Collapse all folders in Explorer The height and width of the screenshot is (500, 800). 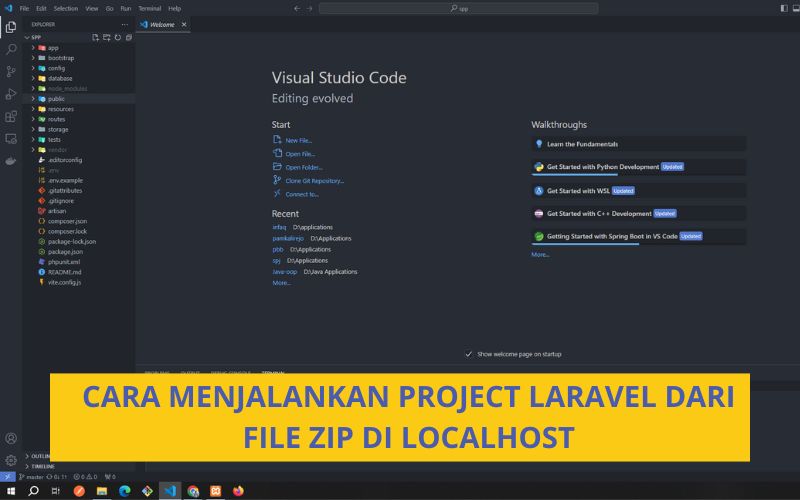pyautogui.click(x=129, y=37)
